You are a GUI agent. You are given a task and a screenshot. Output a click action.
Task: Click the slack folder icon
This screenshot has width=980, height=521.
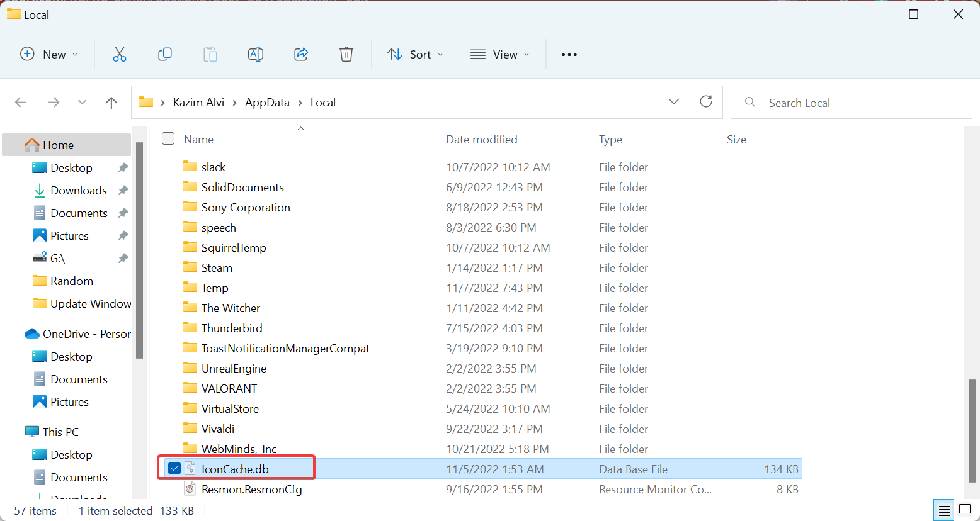[x=190, y=167]
